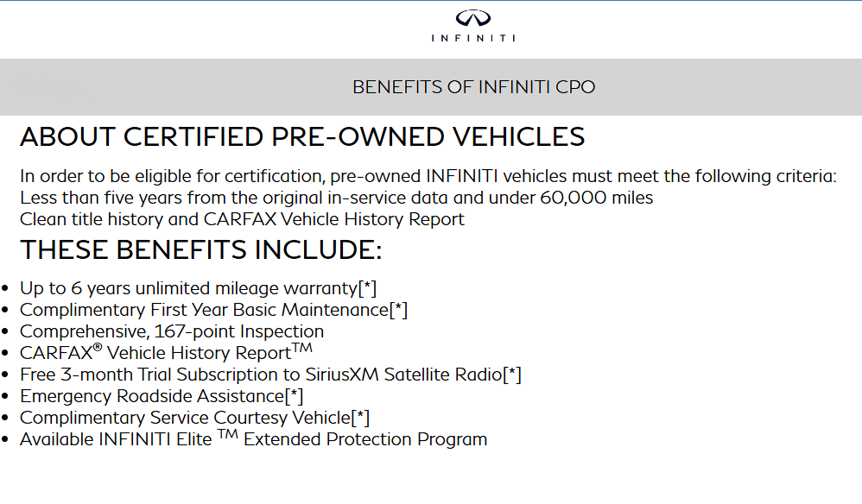Open footnote marker after SiriusXM Satellite Radio
Image resolution: width=862 pixels, height=504 pixels.
point(512,375)
